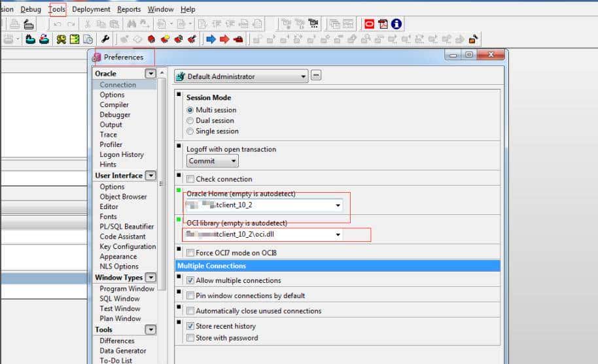
Task: Click the redo arrow icon
Action: 71,24
